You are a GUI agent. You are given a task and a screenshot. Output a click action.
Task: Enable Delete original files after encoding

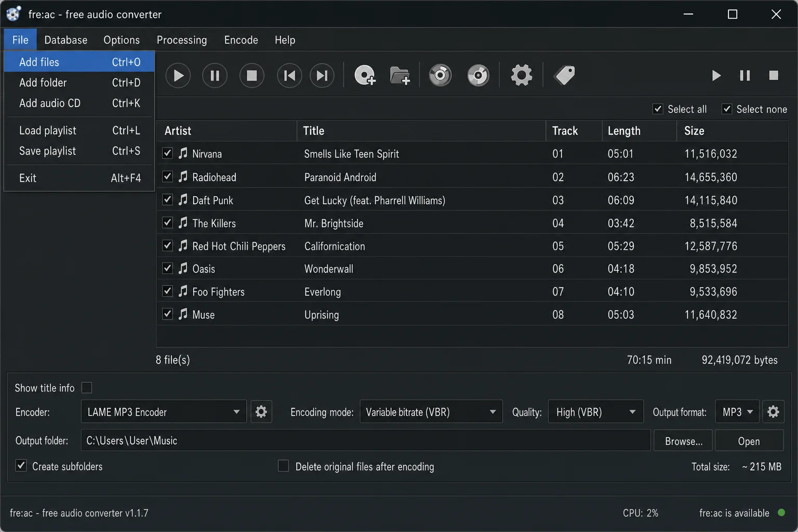[x=283, y=466]
